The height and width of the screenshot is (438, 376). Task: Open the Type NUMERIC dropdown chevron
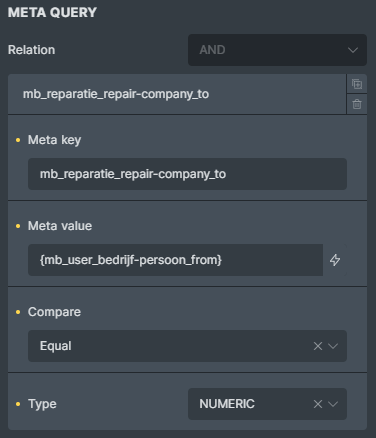point(333,404)
